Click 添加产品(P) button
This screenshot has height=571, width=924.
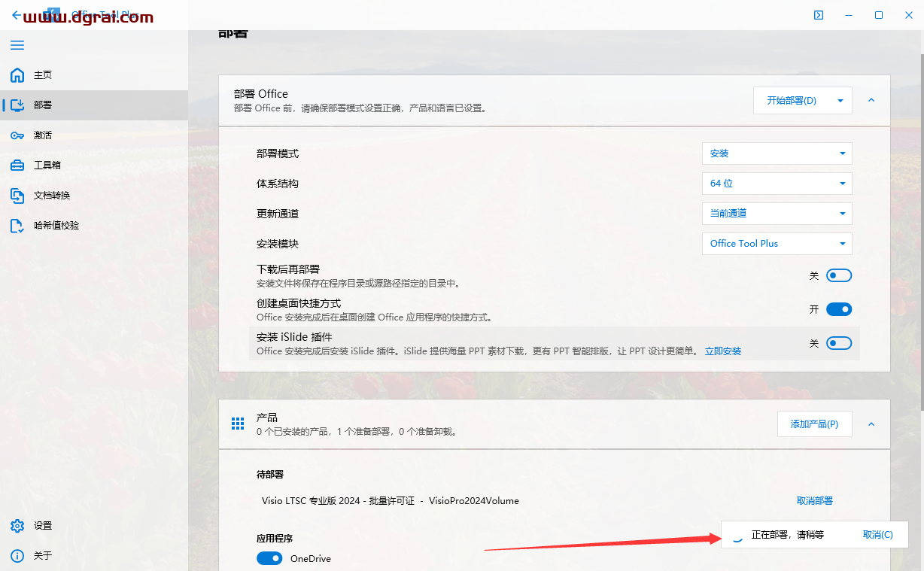[x=815, y=424]
